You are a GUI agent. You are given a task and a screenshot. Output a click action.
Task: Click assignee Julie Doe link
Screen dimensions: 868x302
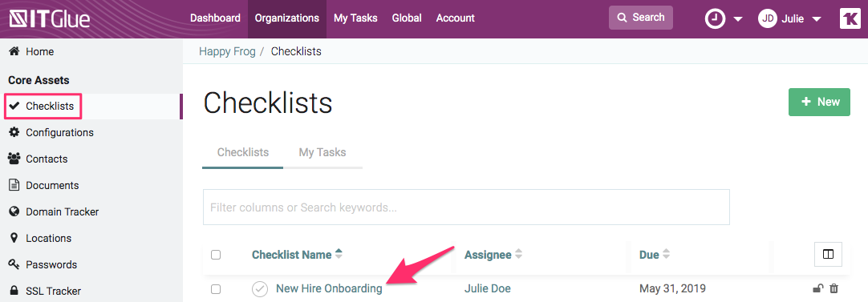pyautogui.click(x=487, y=288)
